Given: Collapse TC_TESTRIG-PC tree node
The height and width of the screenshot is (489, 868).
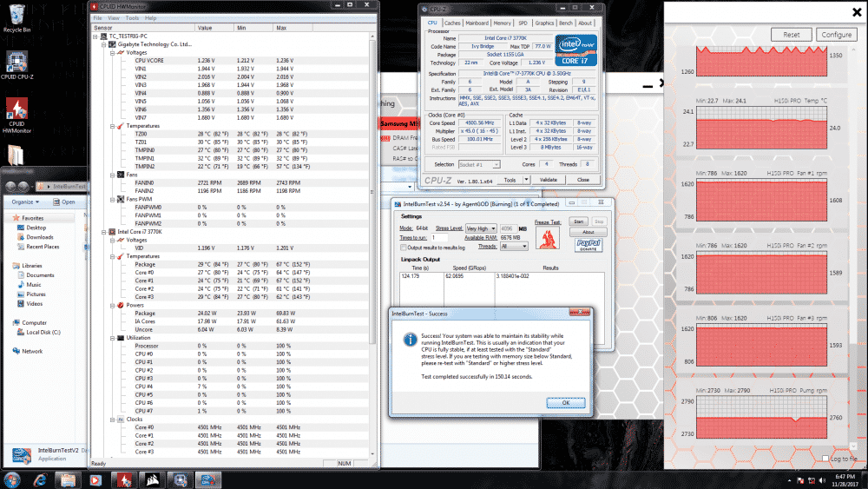Looking at the screenshot, I should coord(95,36).
